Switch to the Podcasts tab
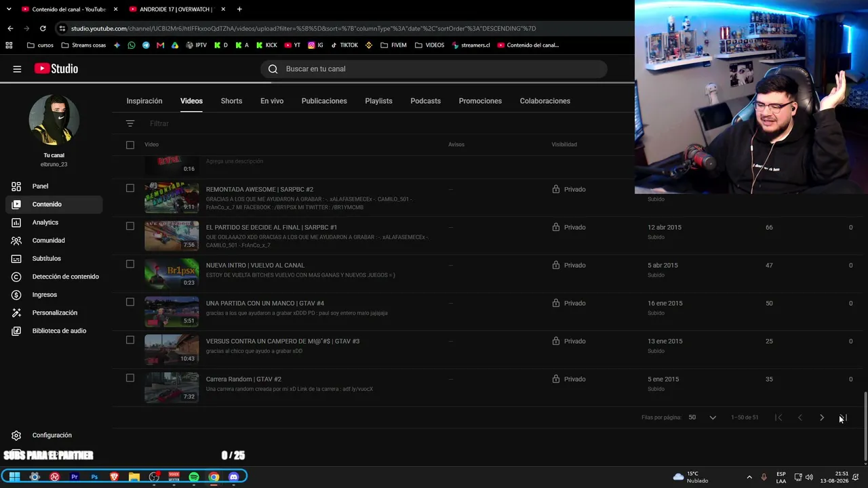The width and height of the screenshot is (868, 488). (x=425, y=101)
